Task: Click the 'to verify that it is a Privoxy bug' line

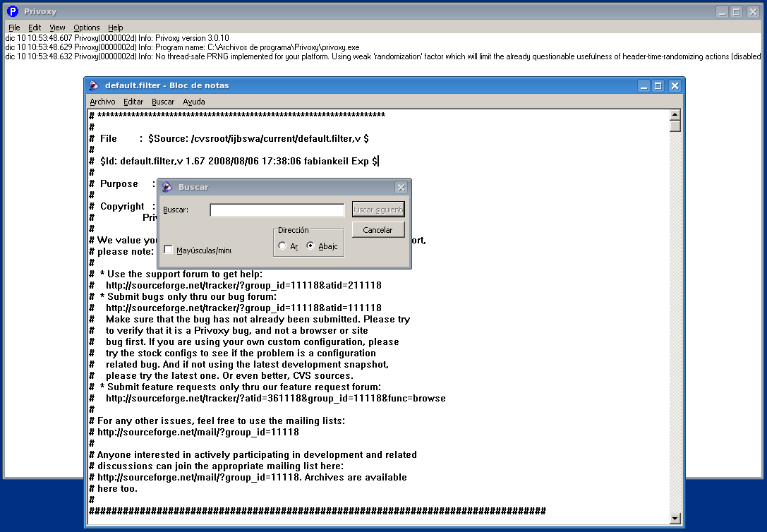Action: point(229,330)
